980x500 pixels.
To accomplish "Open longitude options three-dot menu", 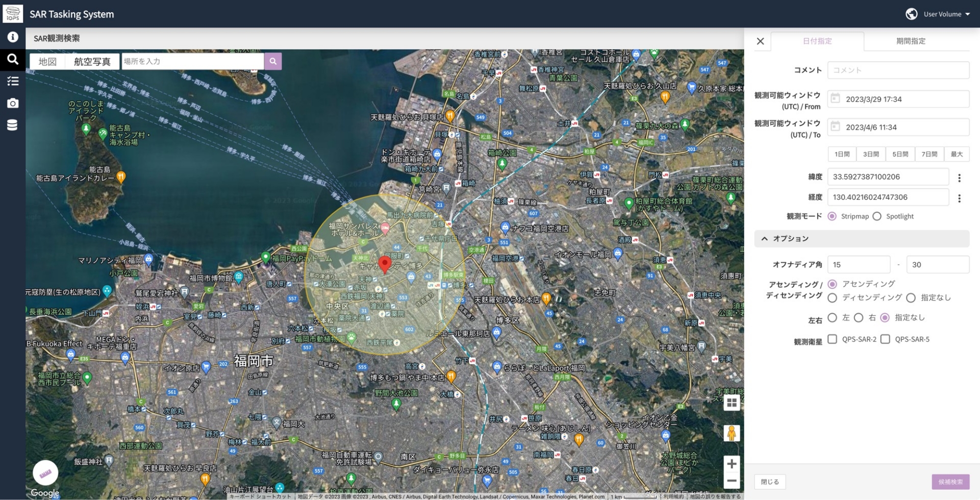I will (959, 198).
